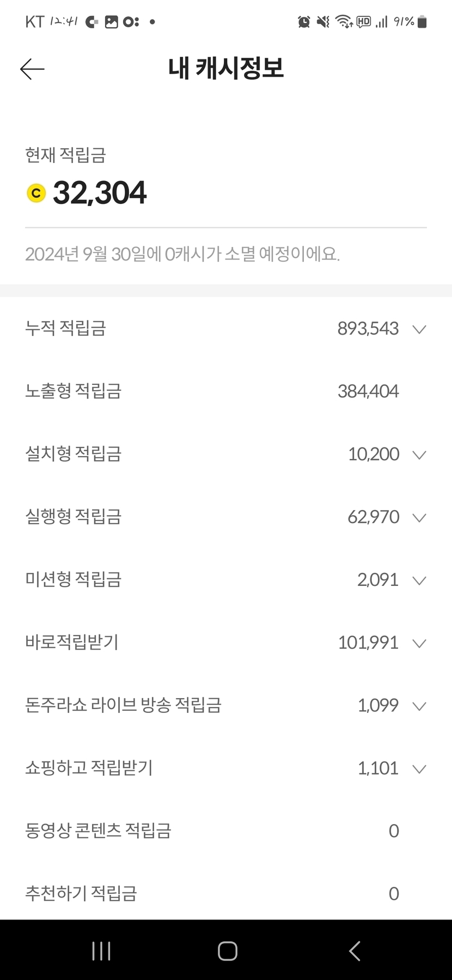Expand the 누적 적립금 chevron
Image resolution: width=452 pixels, height=980 pixels.
click(419, 329)
